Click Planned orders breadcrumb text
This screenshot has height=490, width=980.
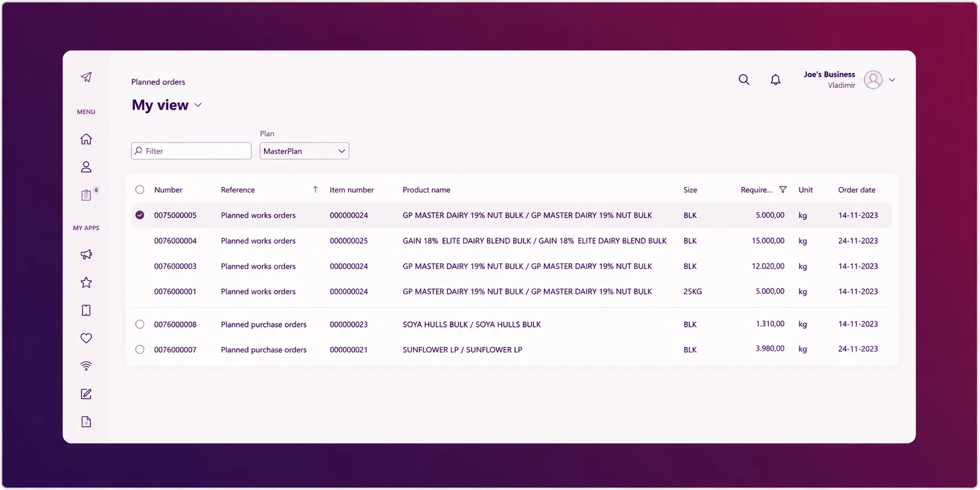158,82
